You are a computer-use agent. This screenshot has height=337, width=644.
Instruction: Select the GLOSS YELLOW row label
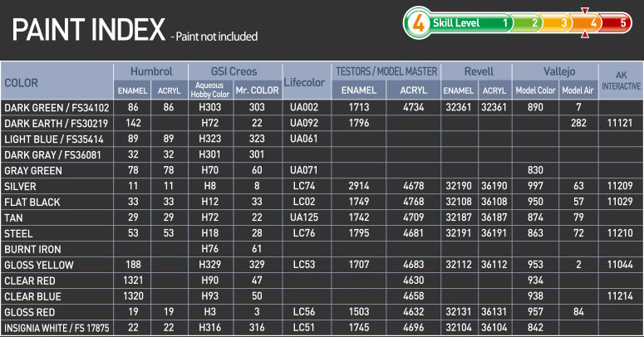tap(39, 265)
